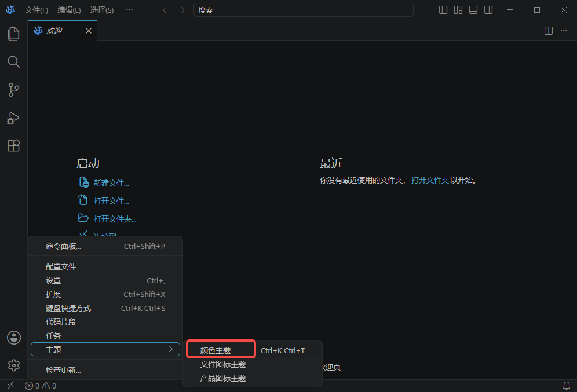Screen dimensions: 577x392
Task: Expand the 主题 submenu arrow
Action: pyautogui.click(x=171, y=349)
